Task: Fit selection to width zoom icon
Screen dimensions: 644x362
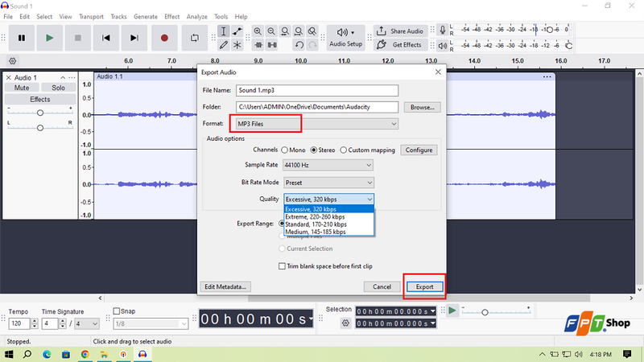Action: [285, 31]
